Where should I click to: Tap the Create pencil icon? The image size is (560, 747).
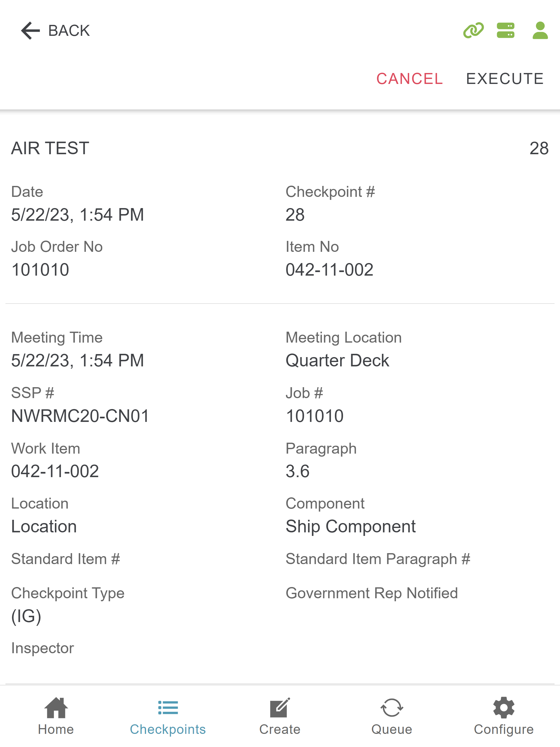pyautogui.click(x=280, y=707)
